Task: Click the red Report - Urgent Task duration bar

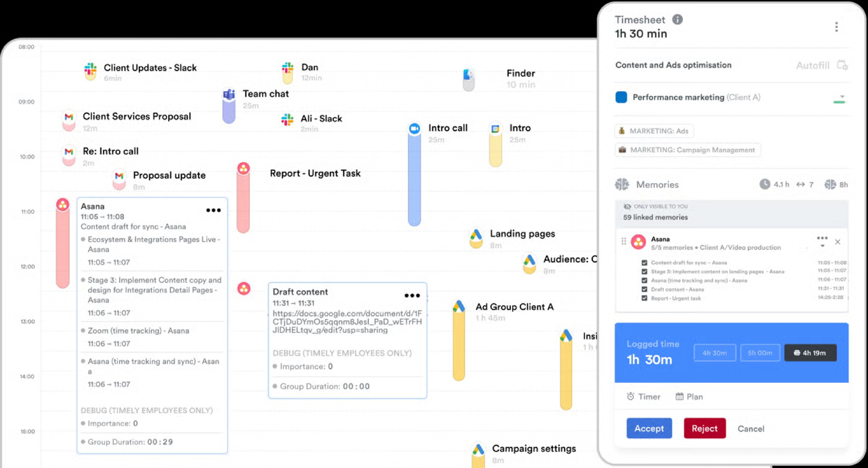Action: tap(243, 203)
